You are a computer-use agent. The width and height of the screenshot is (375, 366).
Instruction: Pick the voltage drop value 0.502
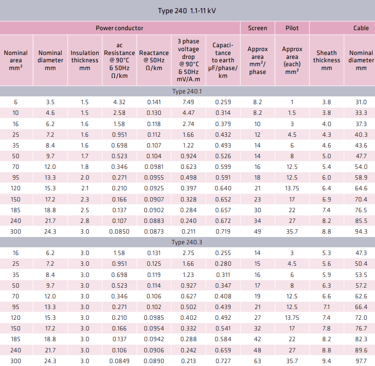coord(188,307)
